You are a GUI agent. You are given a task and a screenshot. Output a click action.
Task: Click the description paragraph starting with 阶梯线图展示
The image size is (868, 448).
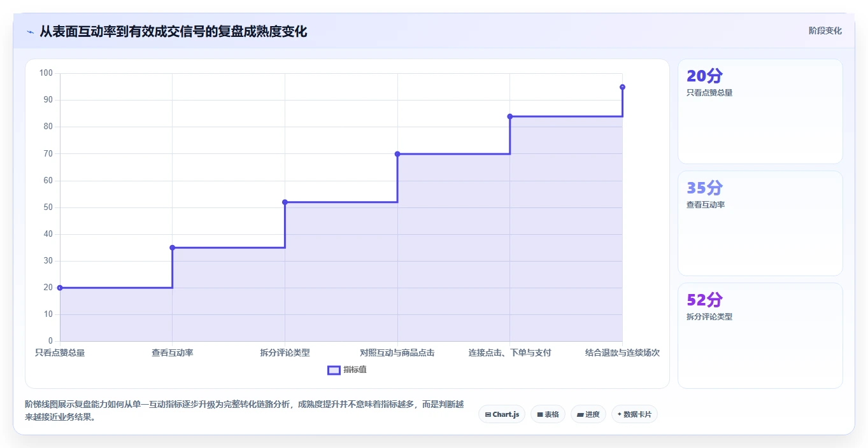tap(244, 411)
